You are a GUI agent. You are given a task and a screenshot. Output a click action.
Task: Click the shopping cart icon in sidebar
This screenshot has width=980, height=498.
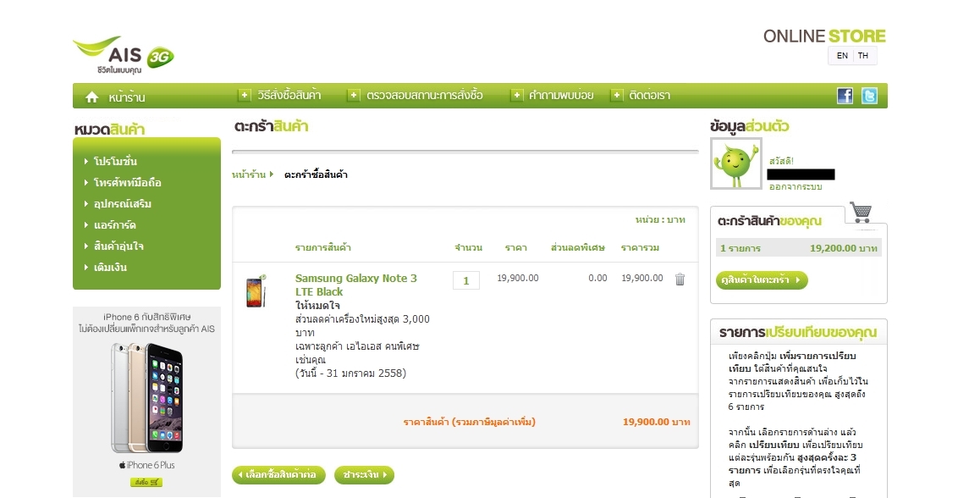point(861,212)
